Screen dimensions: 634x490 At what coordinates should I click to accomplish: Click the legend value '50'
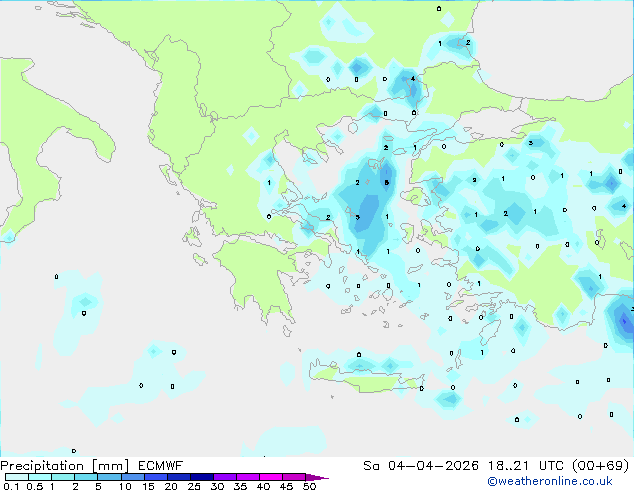pos(309,486)
